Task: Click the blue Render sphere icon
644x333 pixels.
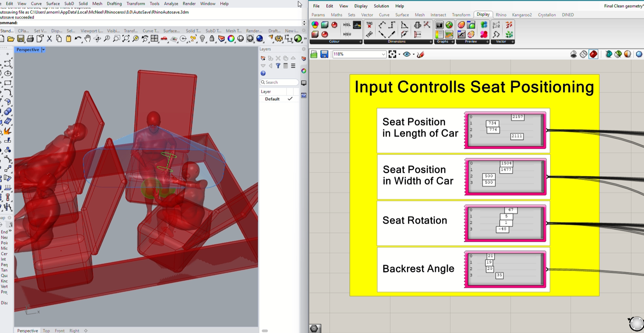Action: pos(260,39)
